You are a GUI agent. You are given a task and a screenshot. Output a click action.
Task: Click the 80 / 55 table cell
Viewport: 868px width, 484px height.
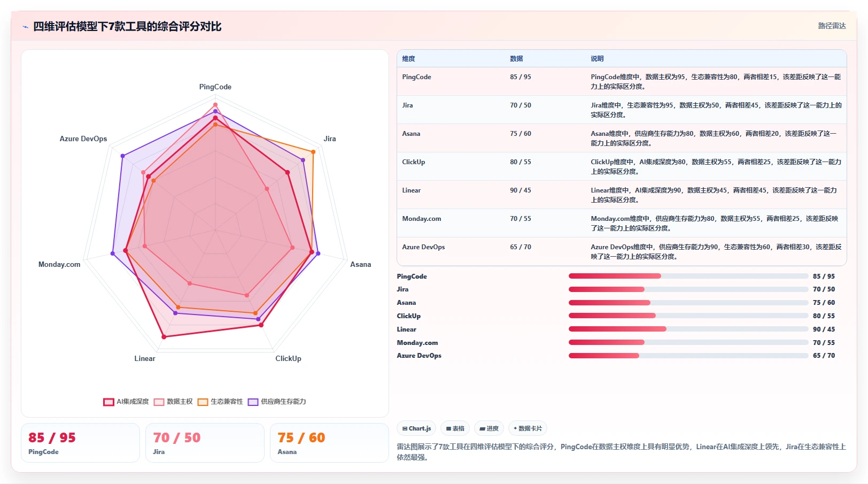[521, 162]
